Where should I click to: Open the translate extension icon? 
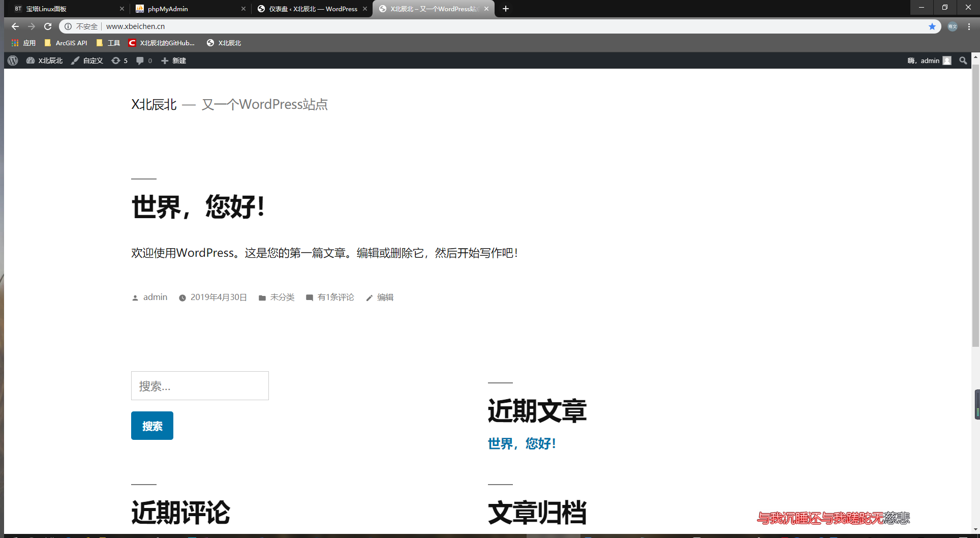coord(953,26)
